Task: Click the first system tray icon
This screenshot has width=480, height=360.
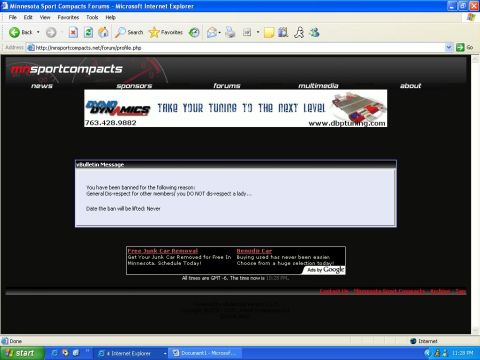Action: (427, 353)
